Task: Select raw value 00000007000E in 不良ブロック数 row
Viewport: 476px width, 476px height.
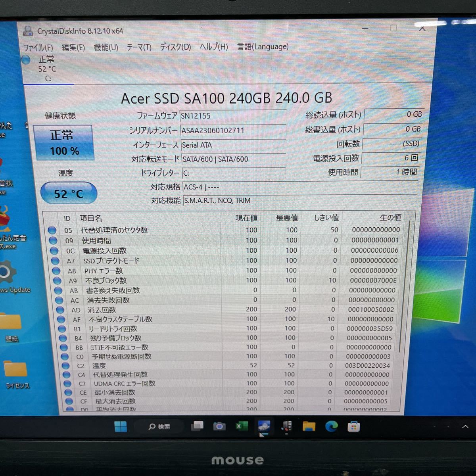Action: click(x=373, y=280)
